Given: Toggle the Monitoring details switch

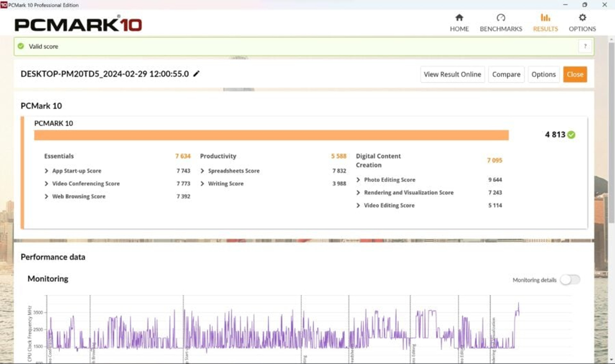Looking at the screenshot, I should pos(570,279).
